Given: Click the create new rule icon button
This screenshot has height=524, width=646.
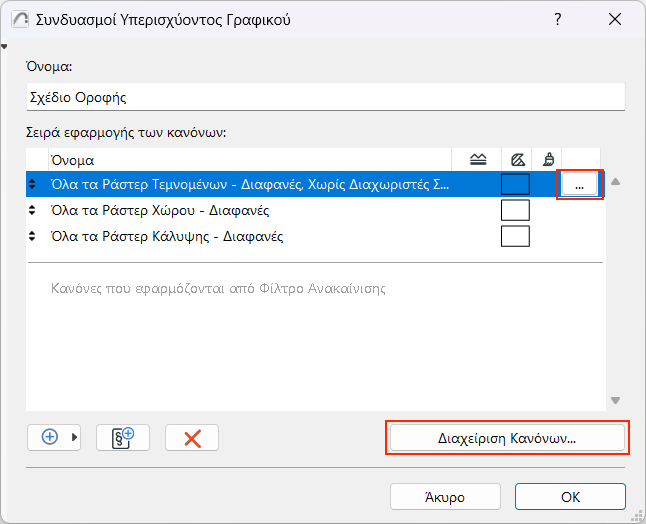Looking at the screenshot, I should pos(122,437).
